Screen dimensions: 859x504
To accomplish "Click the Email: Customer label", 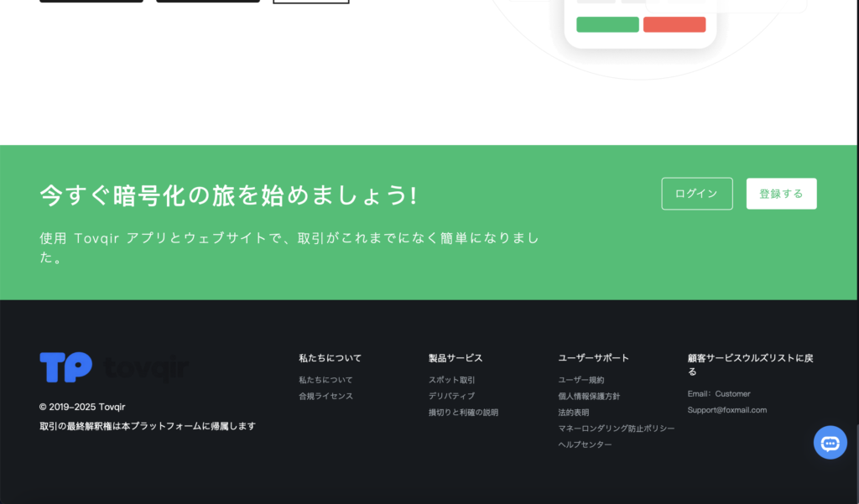I will coord(719,394).
